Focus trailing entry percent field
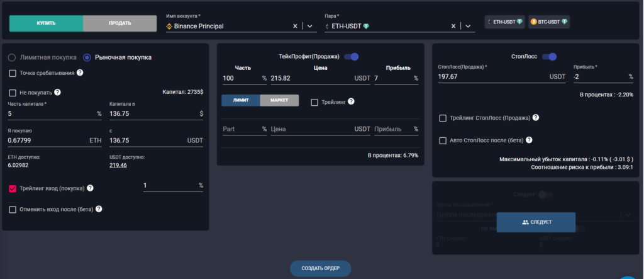This screenshot has height=279, width=644. pos(173,186)
